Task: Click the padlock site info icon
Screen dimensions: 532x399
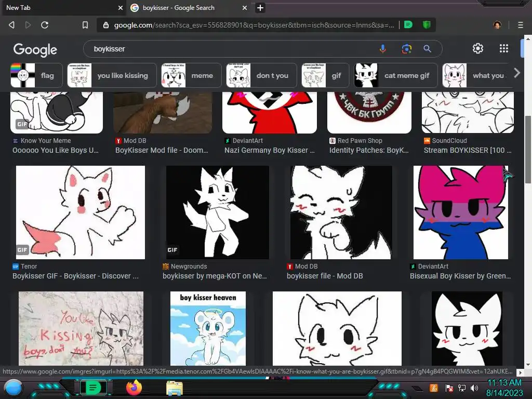Action: (106, 25)
